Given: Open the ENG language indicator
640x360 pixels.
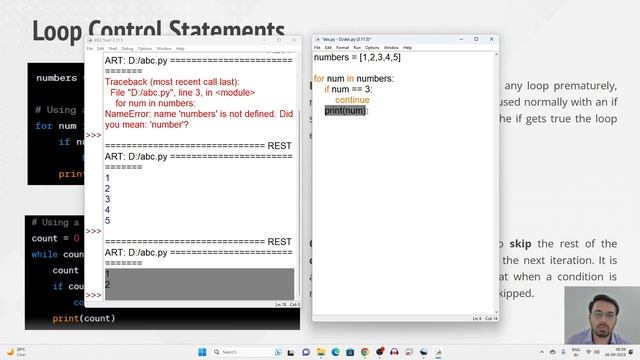Looking at the screenshot, I should [576, 352].
